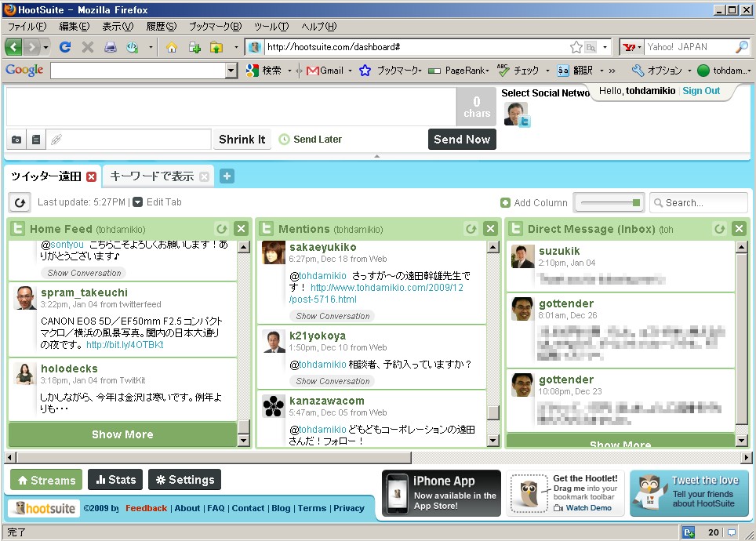Refresh the Home Feed column
This screenshot has width=756, height=541.
[x=222, y=228]
